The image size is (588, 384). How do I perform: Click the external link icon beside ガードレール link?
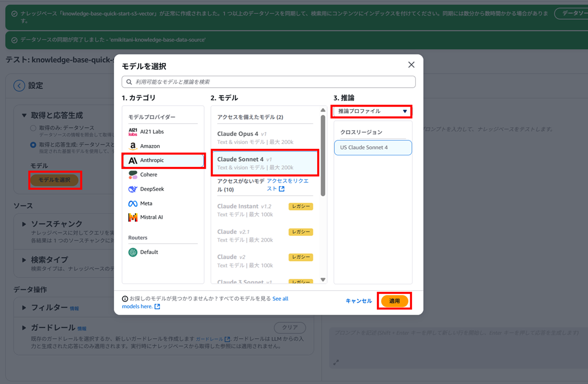pos(227,339)
